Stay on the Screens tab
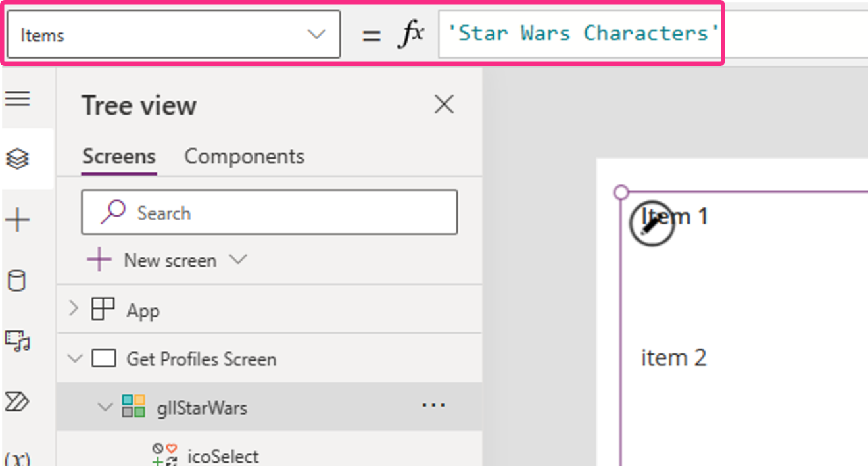This screenshot has width=868, height=466. [x=118, y=156]
